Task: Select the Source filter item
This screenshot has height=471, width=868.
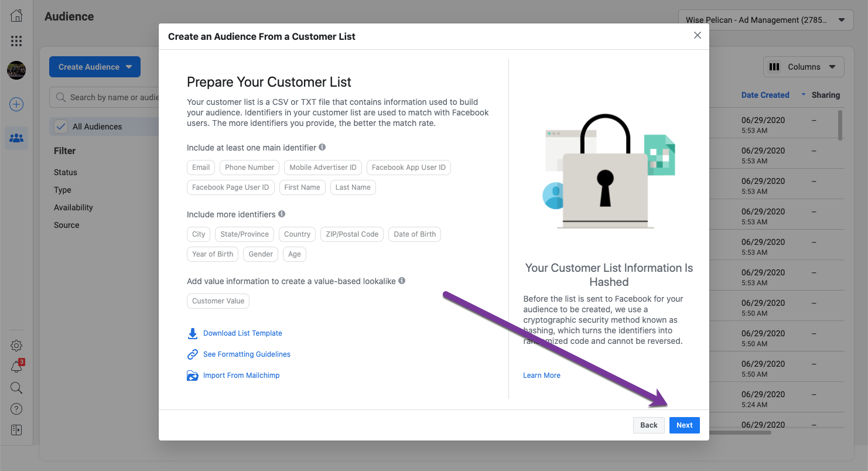Action: pos(67,225)
